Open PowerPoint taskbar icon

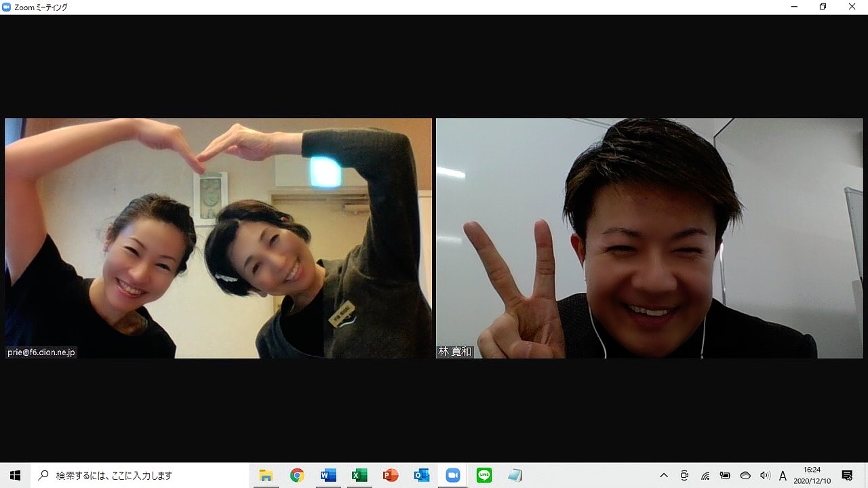coord(391,476)
